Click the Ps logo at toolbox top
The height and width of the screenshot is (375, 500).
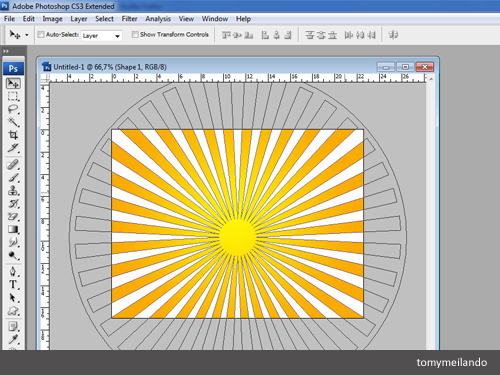[13, 69]
